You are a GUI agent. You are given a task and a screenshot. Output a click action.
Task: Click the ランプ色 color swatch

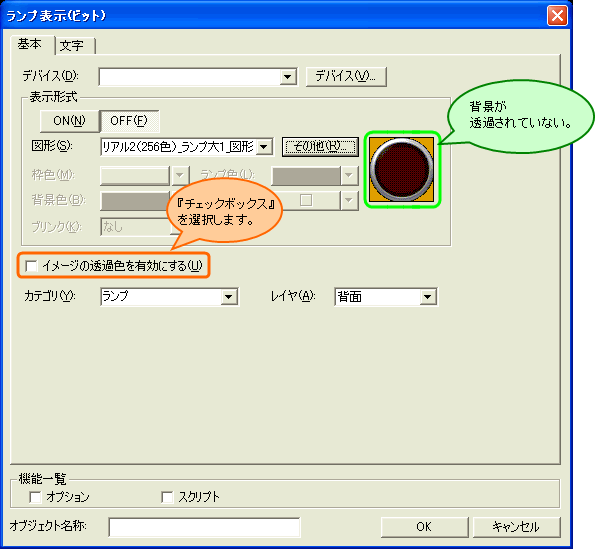(x=306, y=176)
